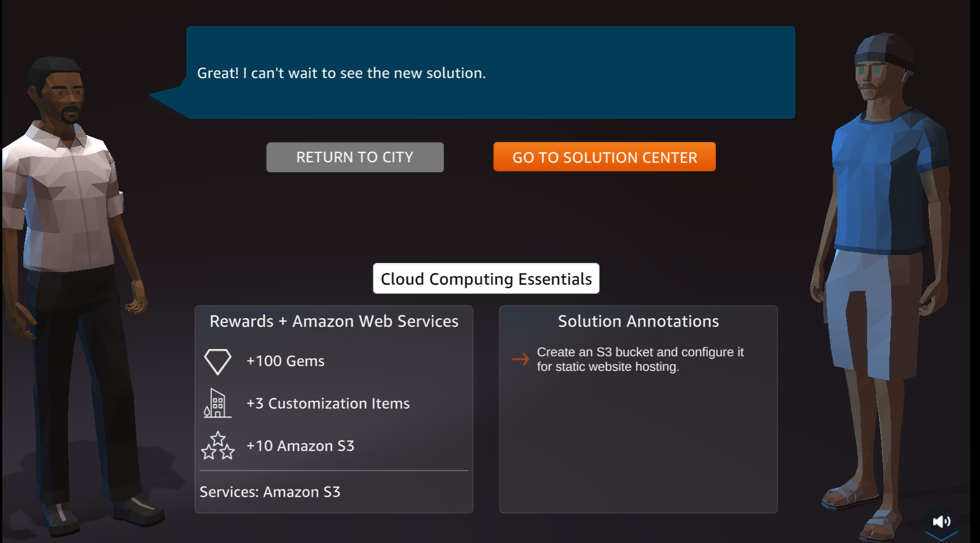Click the '+100 Gems' reward text
The height and width of the screenshot is (543, 980).
pyautogui.click(x=285, y=361)
